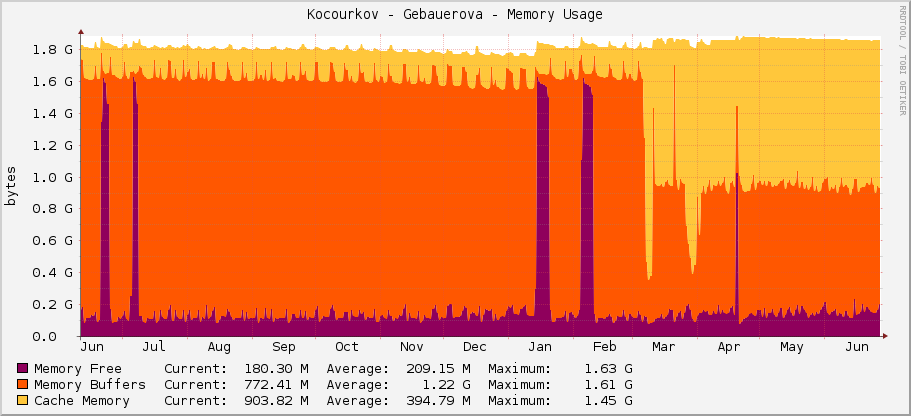Click the "1.8 G" y-axis tick label
The height and width of the screenshot is (416, 911).
(x=53, y=49)
